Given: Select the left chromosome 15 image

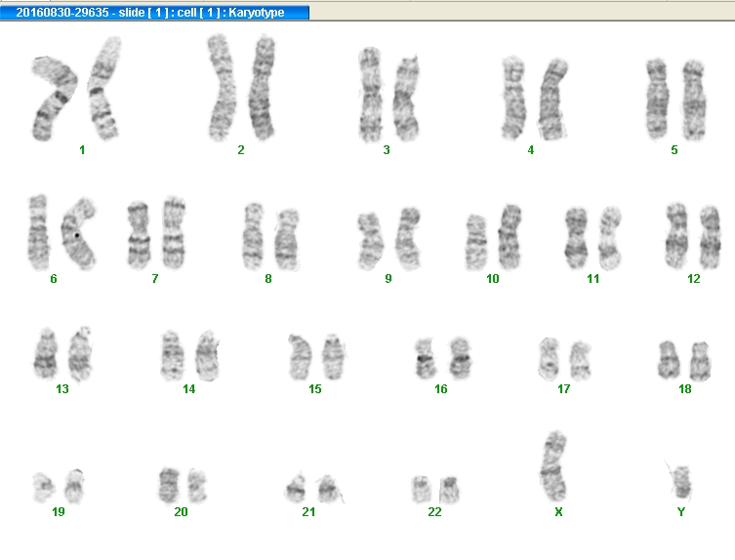Looking at the screenshot, I should pos(300,356).
